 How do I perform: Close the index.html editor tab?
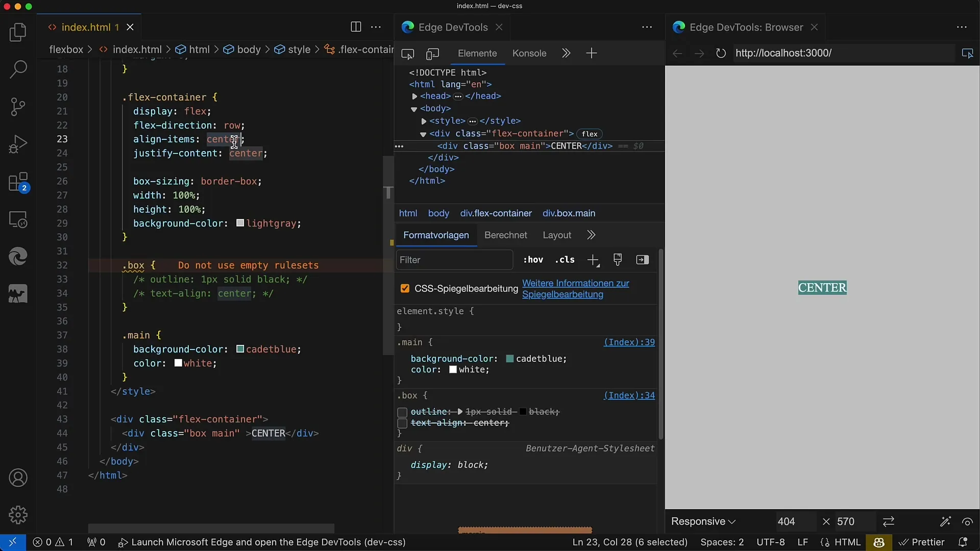click(x=130, y=27)
